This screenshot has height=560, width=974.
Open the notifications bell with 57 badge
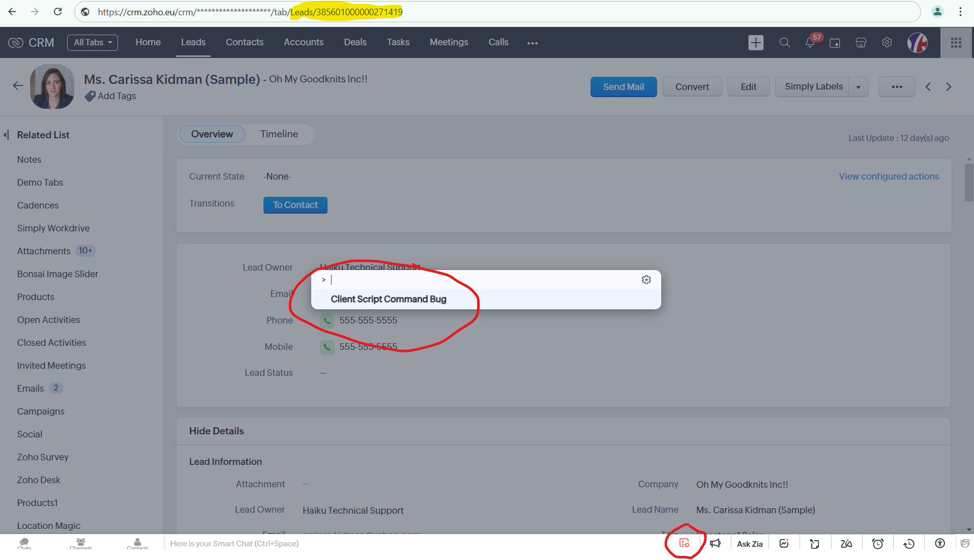click(811, 43)
